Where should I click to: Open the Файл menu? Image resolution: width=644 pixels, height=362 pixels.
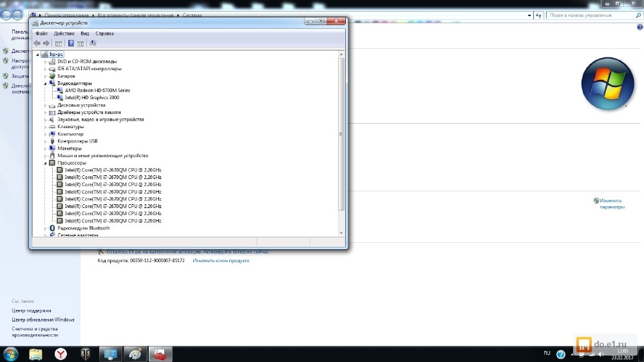coord(41,33)
